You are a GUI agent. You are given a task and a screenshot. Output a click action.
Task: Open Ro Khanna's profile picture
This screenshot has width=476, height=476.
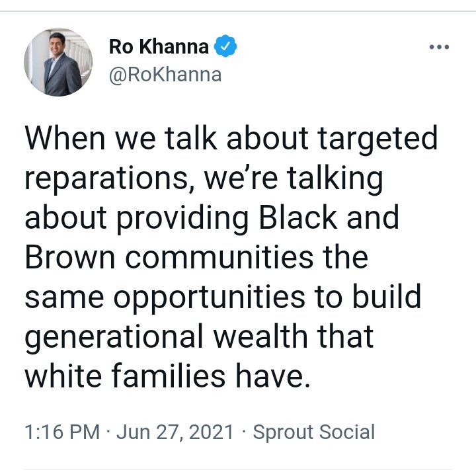point(58,62)
